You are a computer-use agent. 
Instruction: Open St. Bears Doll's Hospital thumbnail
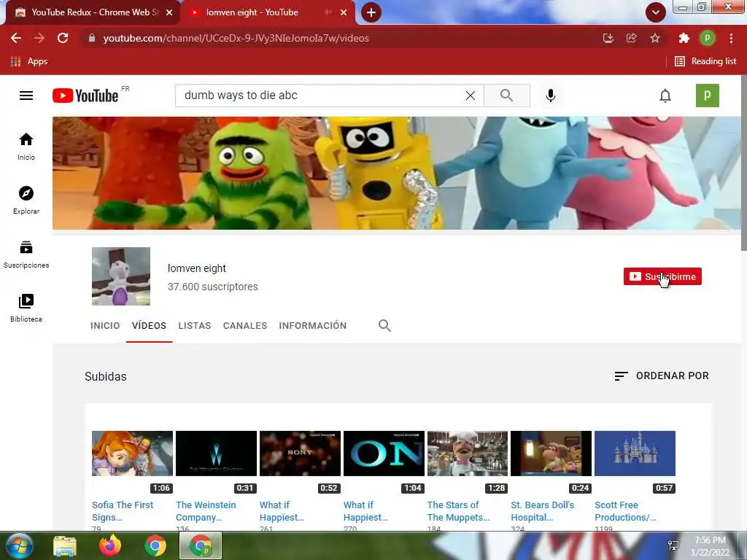click(x=551, y=454)
